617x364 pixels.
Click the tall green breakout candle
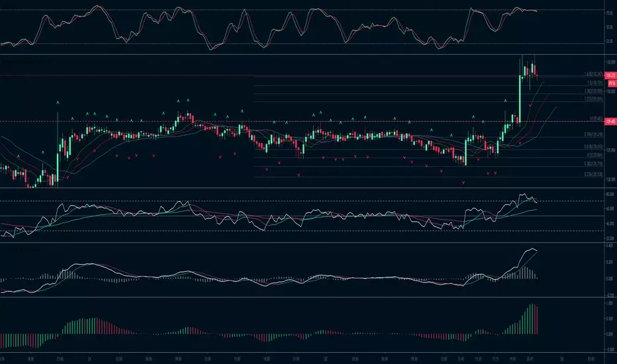(x=520, y=100)
